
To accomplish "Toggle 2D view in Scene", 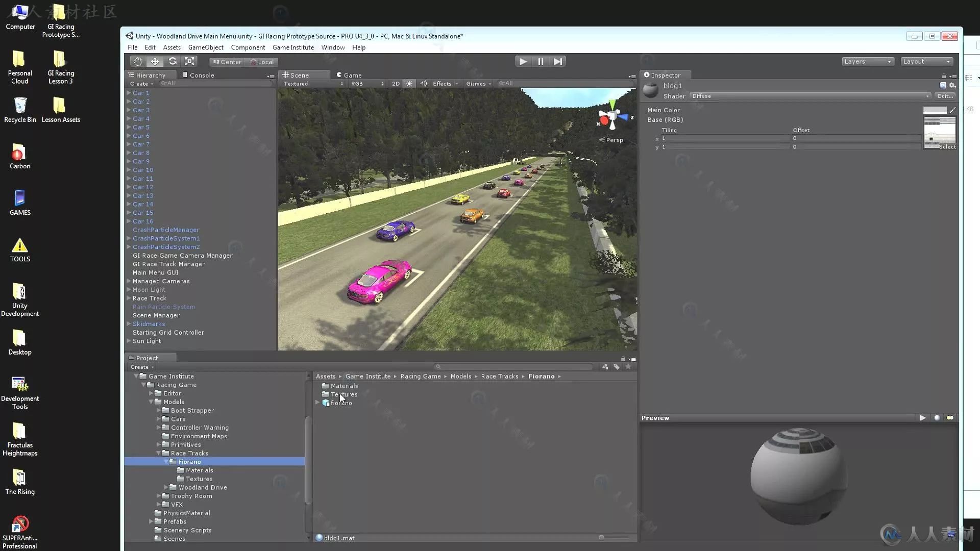I will click(x=396, y=84).
